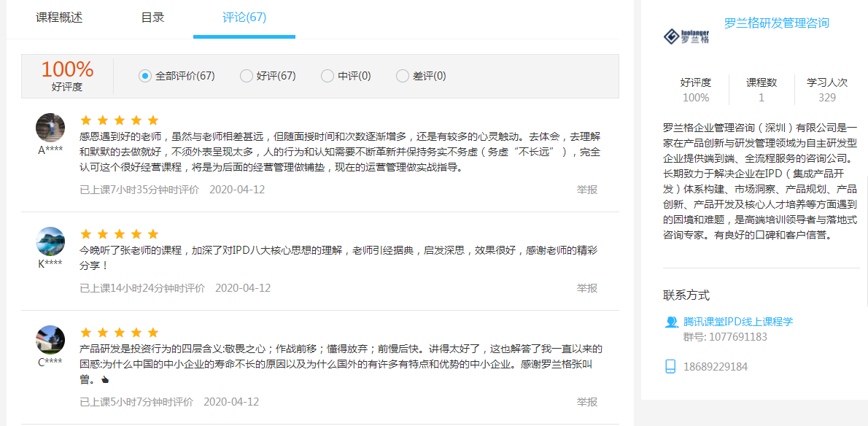Click reviewer K**** avatar image
Image resolution: width=868 pixels, height=426 pixels.
click(50, 241)
